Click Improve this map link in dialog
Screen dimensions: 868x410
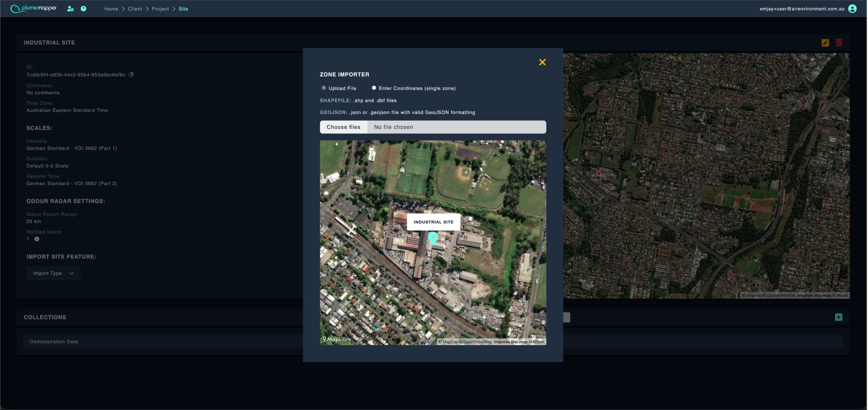[511, 342]
